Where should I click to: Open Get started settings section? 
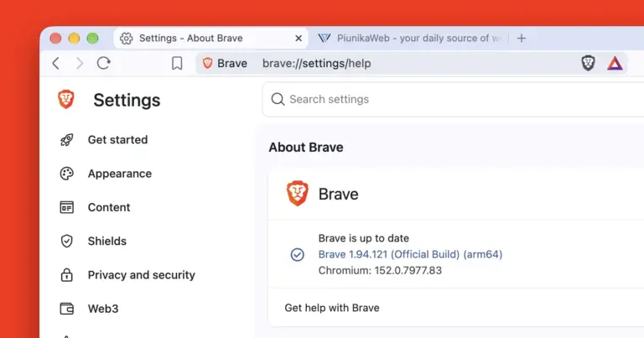(117, 139)
